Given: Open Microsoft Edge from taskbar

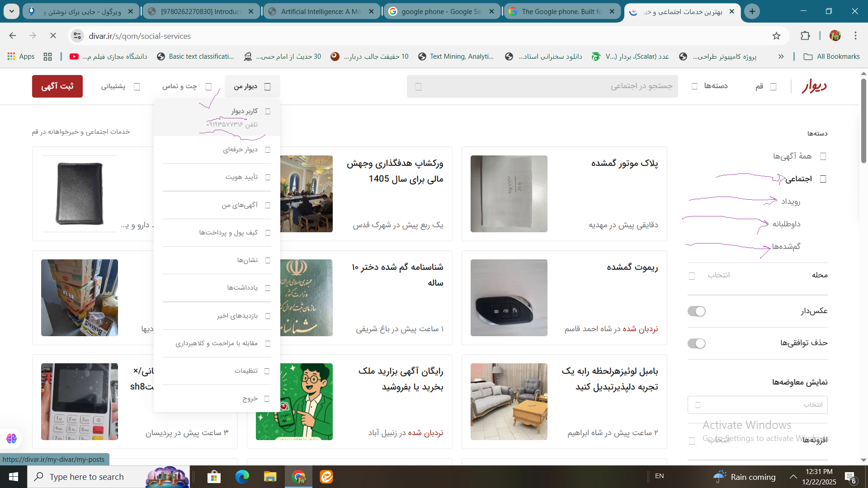Looking at the screenshot, I should 242,477.
